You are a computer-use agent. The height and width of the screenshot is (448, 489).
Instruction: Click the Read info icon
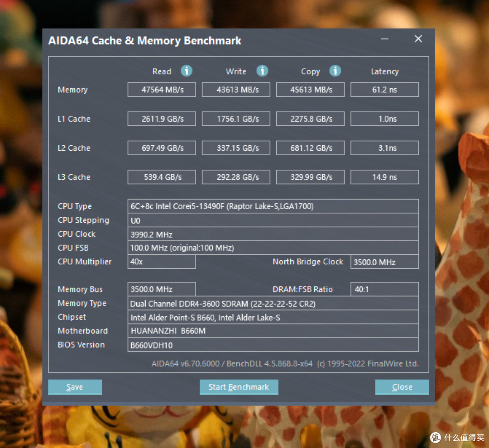187,71
